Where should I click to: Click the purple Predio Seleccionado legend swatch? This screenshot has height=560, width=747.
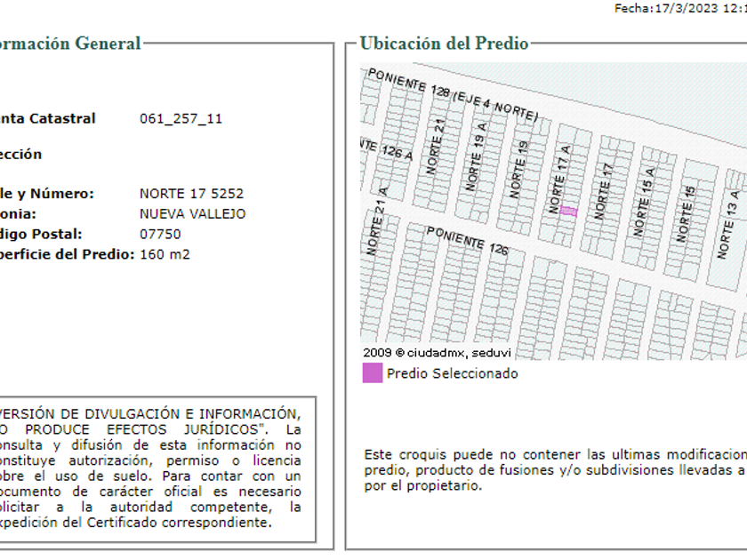point(372,372)
